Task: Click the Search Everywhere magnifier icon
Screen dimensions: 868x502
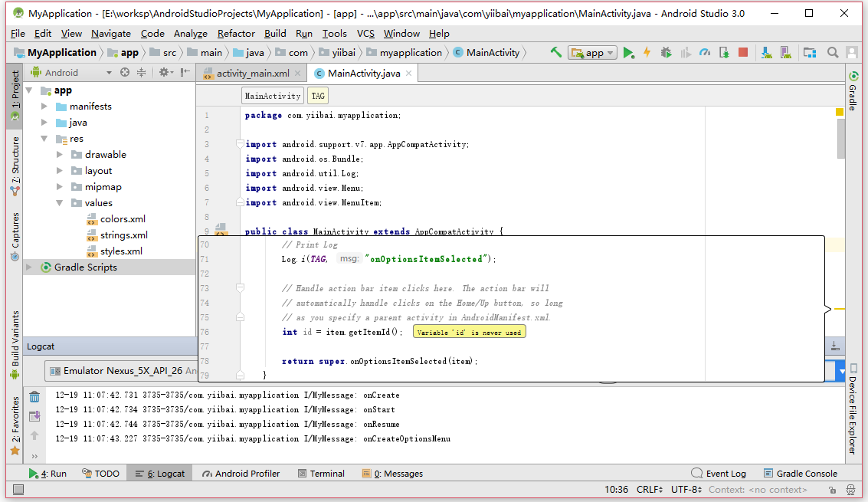Action: 833,53
